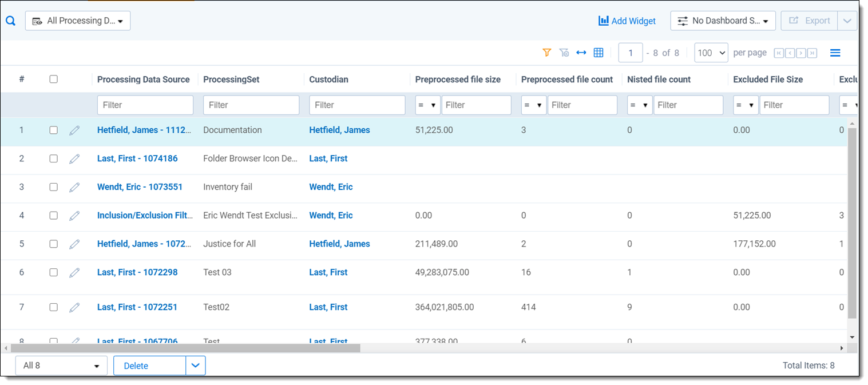Open the All Processing Data Sources view dropdown
This screenshot has height=385, width=868.
pos(78,21)
